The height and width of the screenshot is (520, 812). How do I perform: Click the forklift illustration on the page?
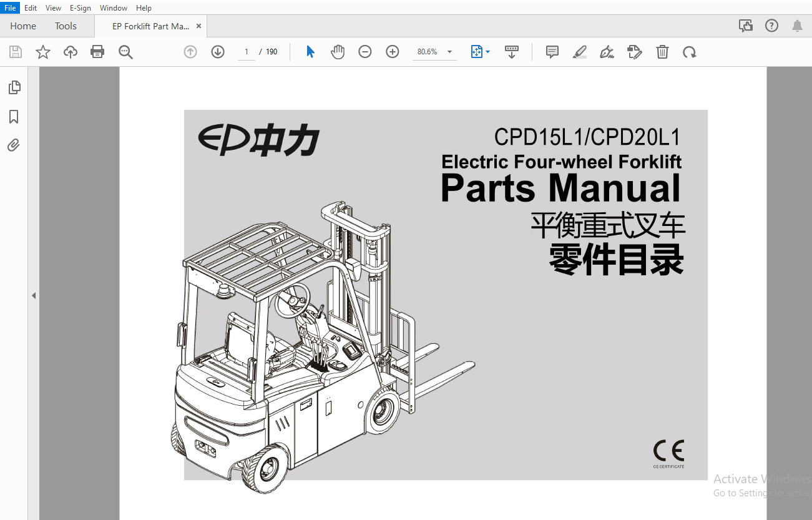[321, 346]
